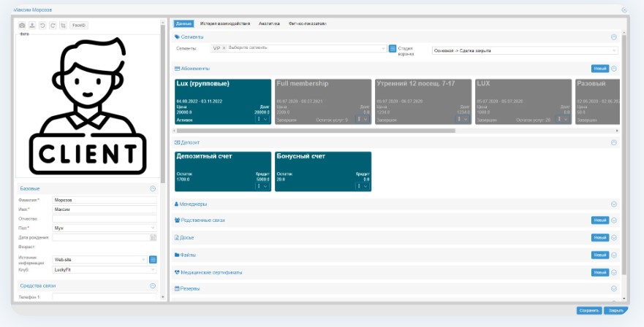Switch to the Данные tab

(183, 24)
